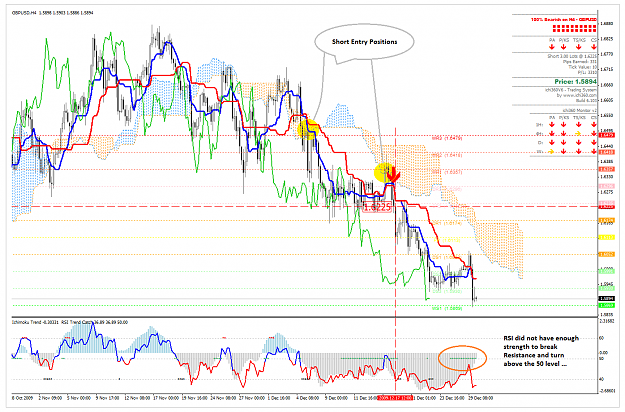Click the GBPUSD,H4 chart title text

24,13
